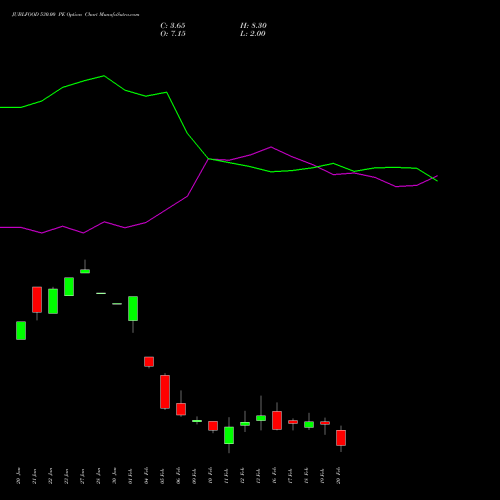Click the '17 Feb' date axis label

[291, 476]
